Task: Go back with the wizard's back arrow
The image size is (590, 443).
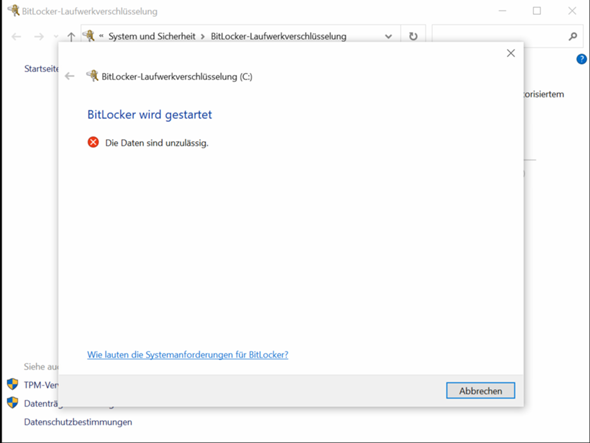Action: click(70, 76)
